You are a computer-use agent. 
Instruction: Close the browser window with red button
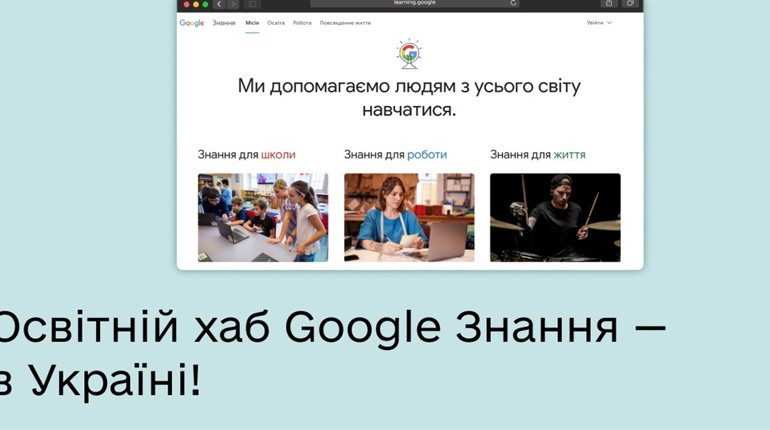[x=187, y=4]
